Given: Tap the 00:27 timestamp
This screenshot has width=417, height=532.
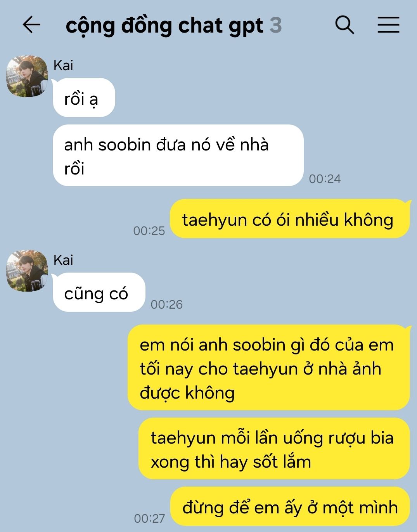Looking at the screenshot, I should [149, 518].
